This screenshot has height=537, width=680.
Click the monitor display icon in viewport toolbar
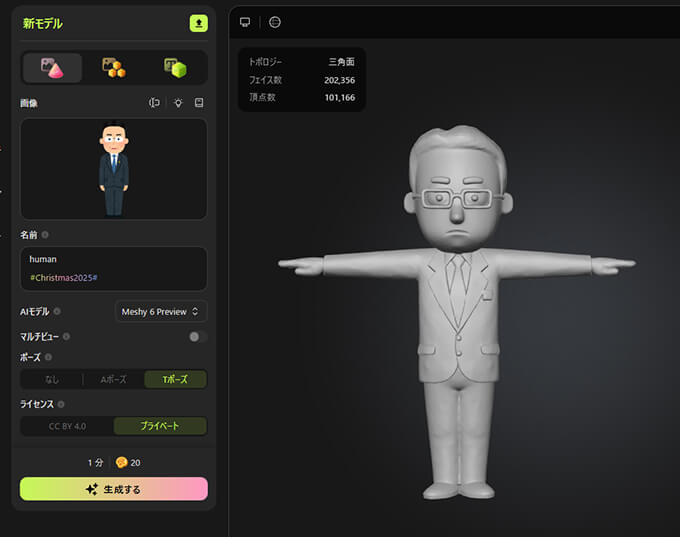(x=245, y=22)
